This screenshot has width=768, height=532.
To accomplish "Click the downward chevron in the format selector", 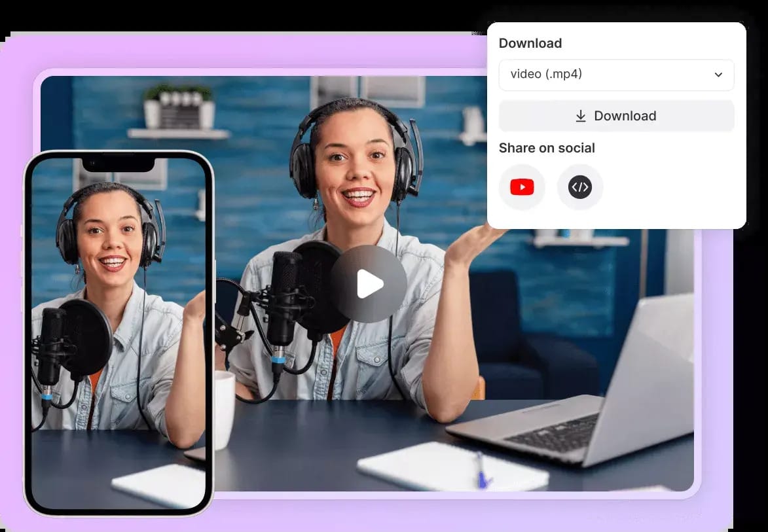I will click(718, 75).
